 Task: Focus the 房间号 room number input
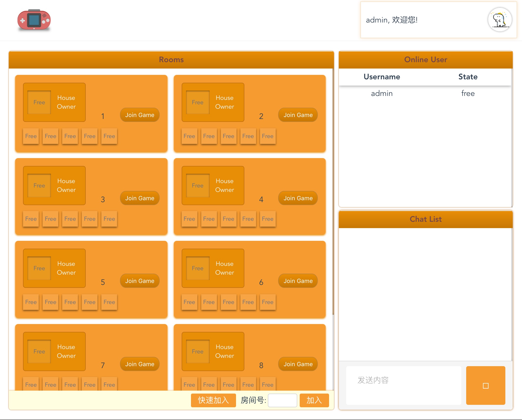click(282, 400)
